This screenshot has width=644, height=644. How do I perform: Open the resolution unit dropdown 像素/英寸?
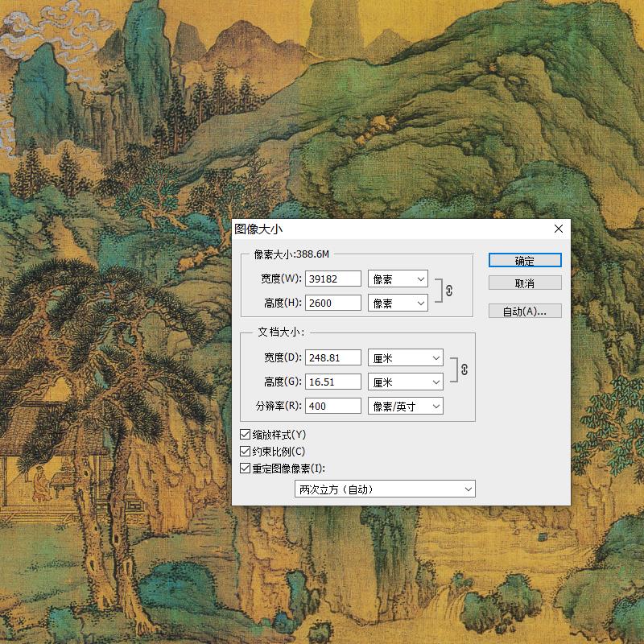click(x=406, y=407)
